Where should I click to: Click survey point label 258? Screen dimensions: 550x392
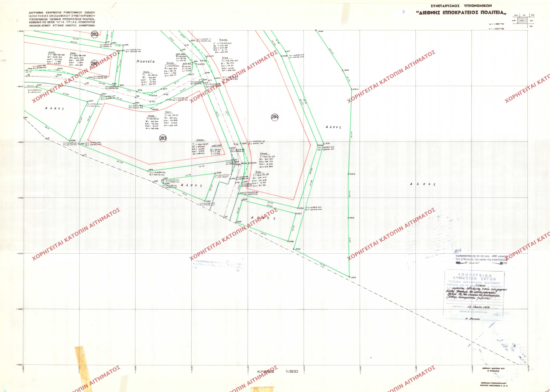tap(291, 241)
